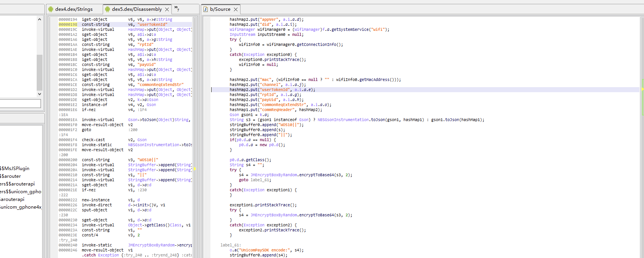Image resolution: width=644 pixels, height=258 pixels.
Task: Select the unicom_gphone4x tree entry
Action: pyautogui.click(x=20, y=207)
